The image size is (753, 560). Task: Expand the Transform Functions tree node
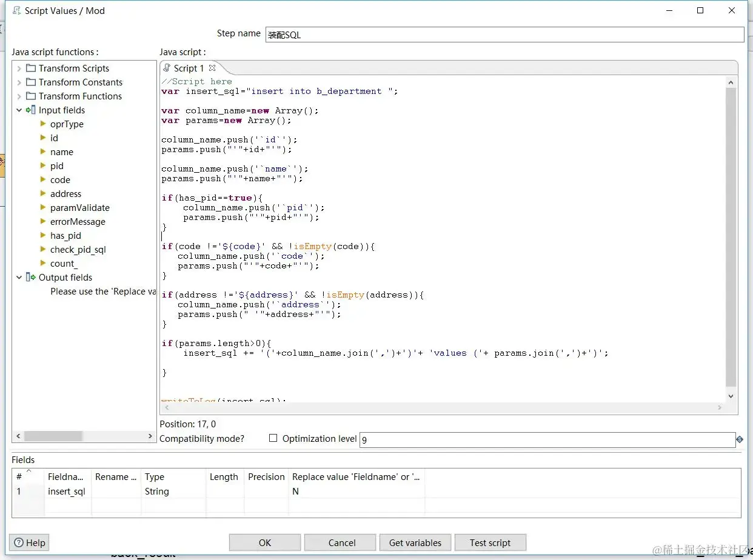(x=19, y=96)
